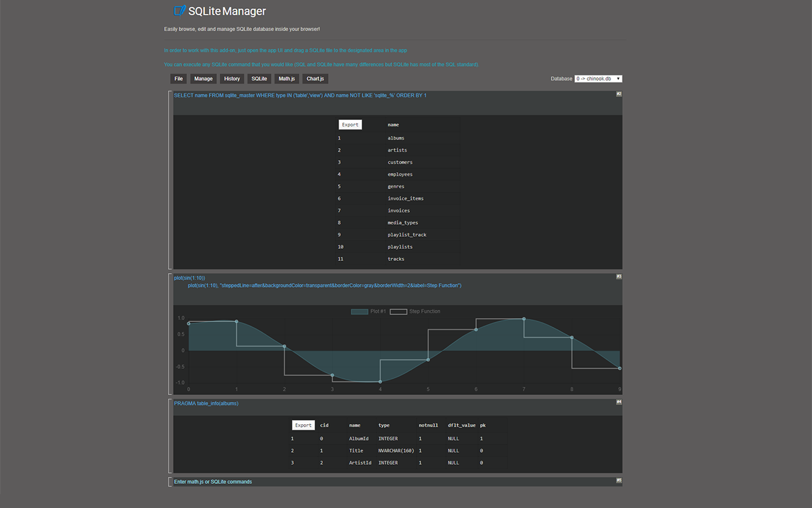Select the 'tracks' row

click(398, 258)
